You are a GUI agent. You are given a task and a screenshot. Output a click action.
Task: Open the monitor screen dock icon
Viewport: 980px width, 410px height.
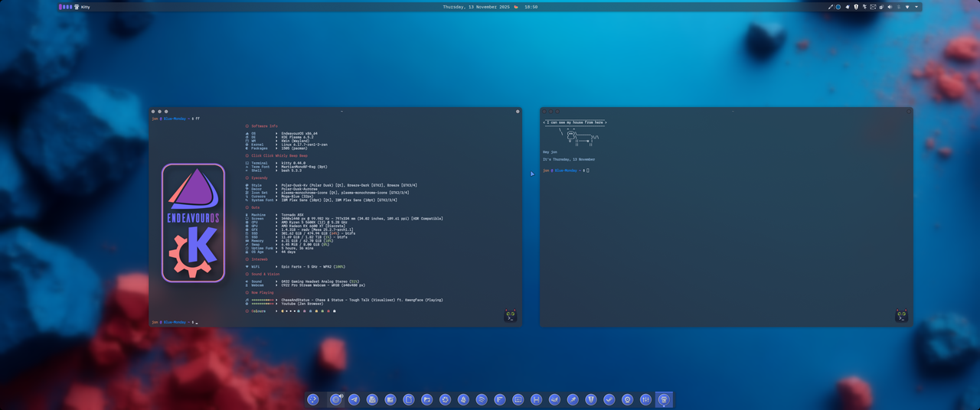tap(518, 399)
